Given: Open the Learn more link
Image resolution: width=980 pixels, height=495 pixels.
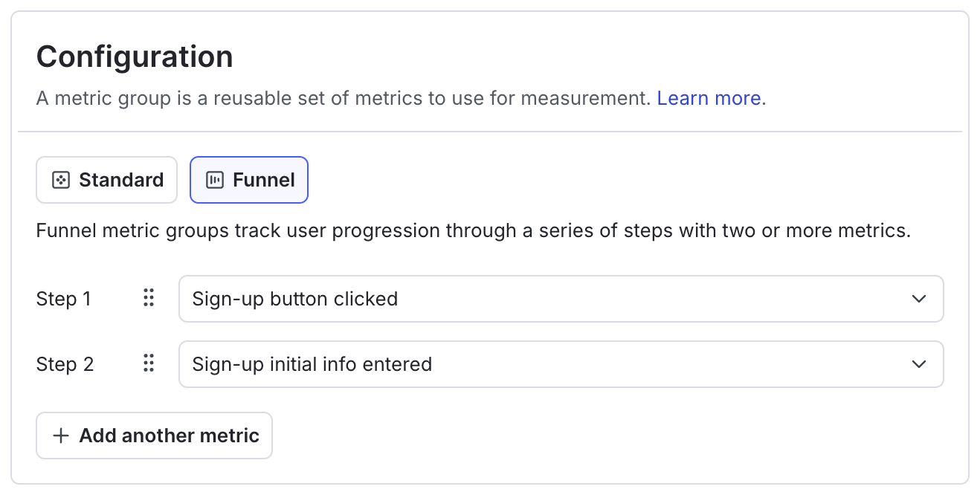Looking at the screenshot, I should pyautogui.click(x=708, y=97).
